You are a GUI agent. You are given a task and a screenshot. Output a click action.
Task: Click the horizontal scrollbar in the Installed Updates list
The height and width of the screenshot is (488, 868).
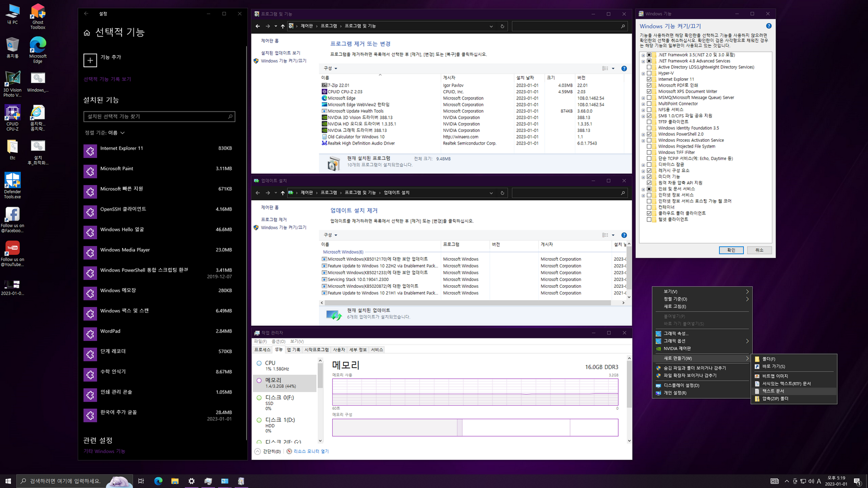click(467, 303)
